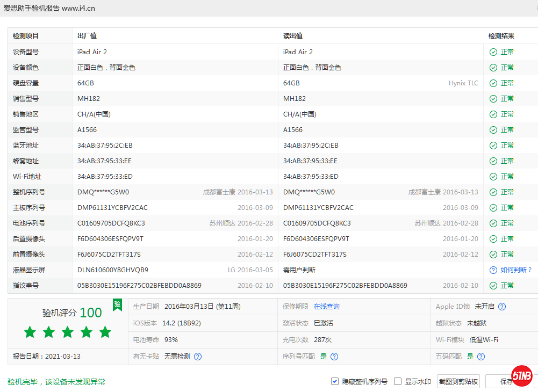Click help icon next to 序列号匹配
This screenshot has height=392, width=538.
334,357
